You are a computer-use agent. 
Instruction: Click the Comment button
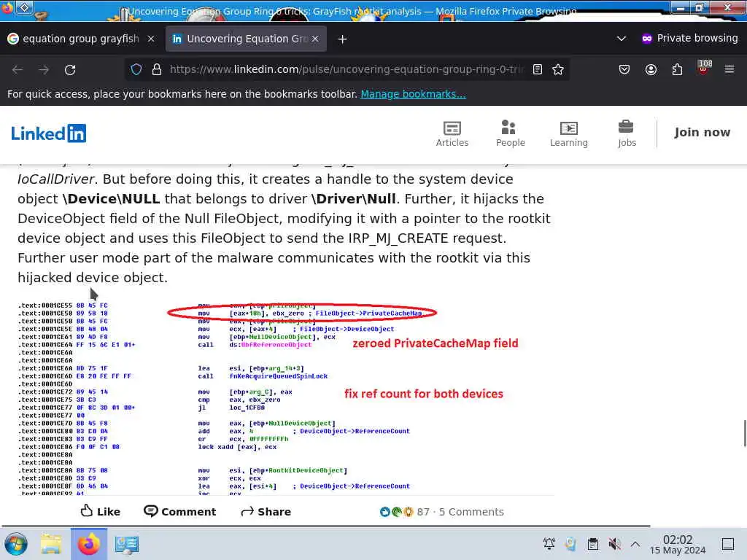pos(180,511)
